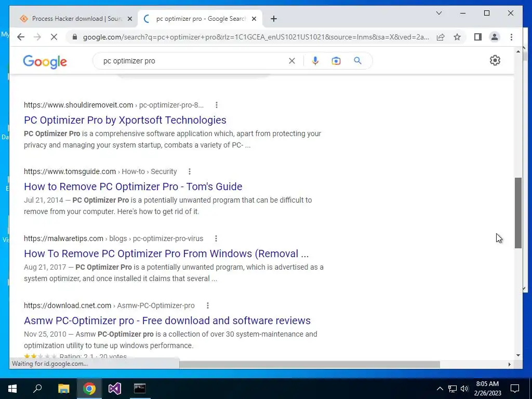Click the volume speaker tray icon

tap(464, 389)
